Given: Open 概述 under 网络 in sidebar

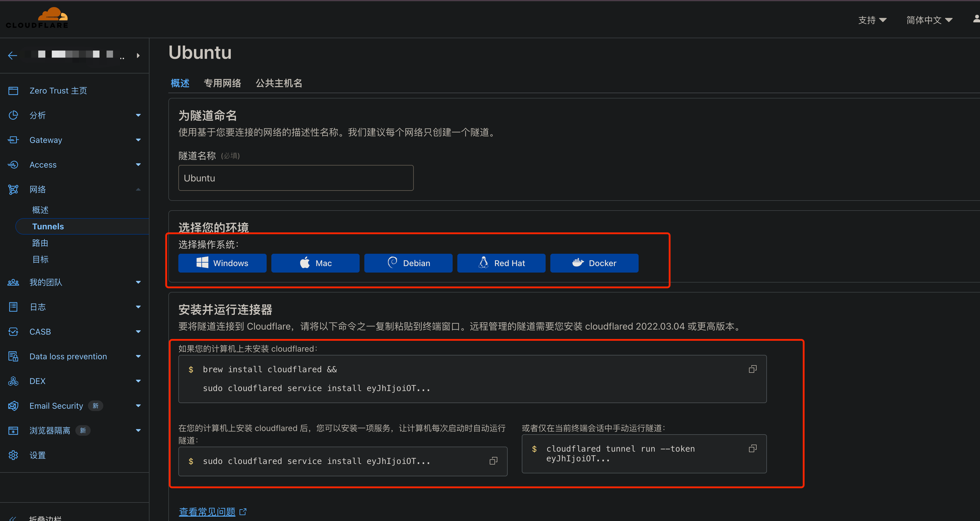Looking at the screenshot, I should point(40,210).
